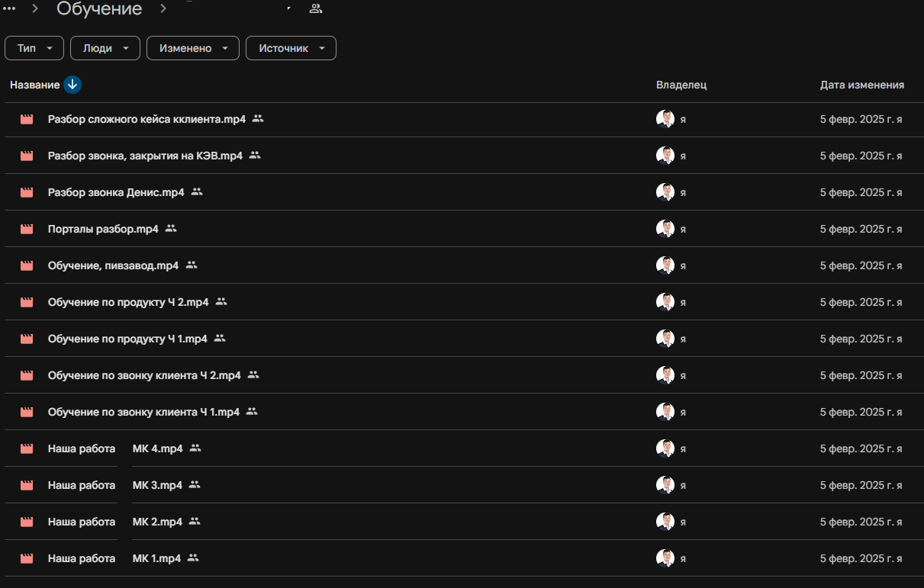Select file Обучение по продукту Ч 2.mp4

[x=128, y=302]
